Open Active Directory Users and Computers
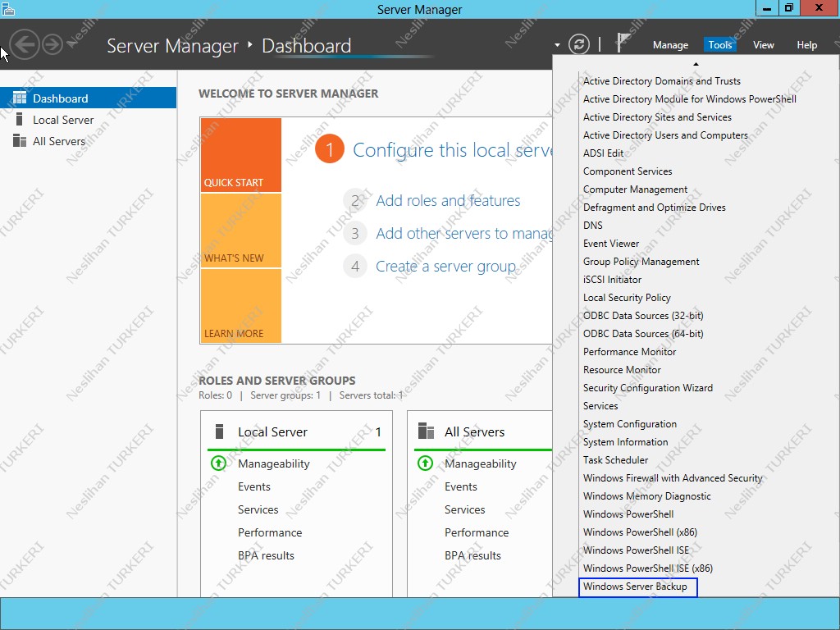The height and width of the screenshot is (630, 840). pos(666,135)
